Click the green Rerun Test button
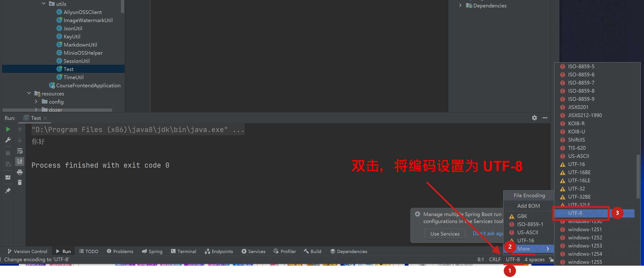Screen dimensions: 644x278 (8, 129)
